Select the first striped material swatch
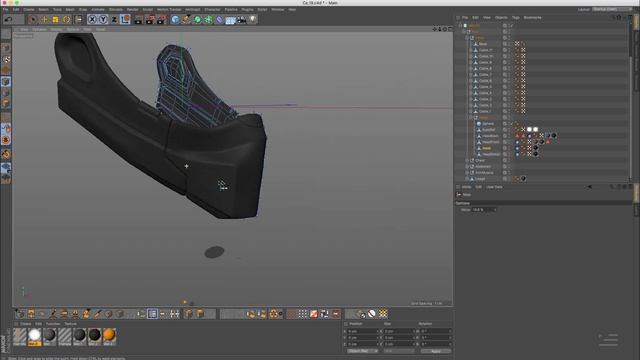This screenshot has width=640, height=360. pos(20,336)
